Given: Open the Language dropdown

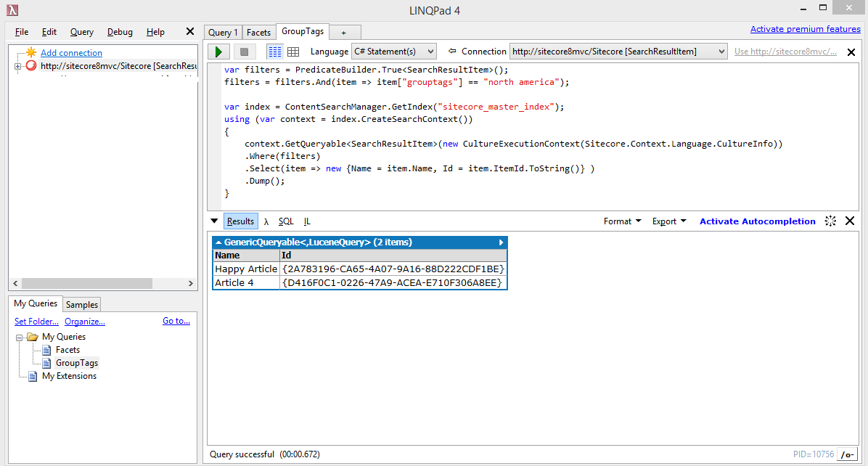Looking at the screenshot, I should point(393,52).
